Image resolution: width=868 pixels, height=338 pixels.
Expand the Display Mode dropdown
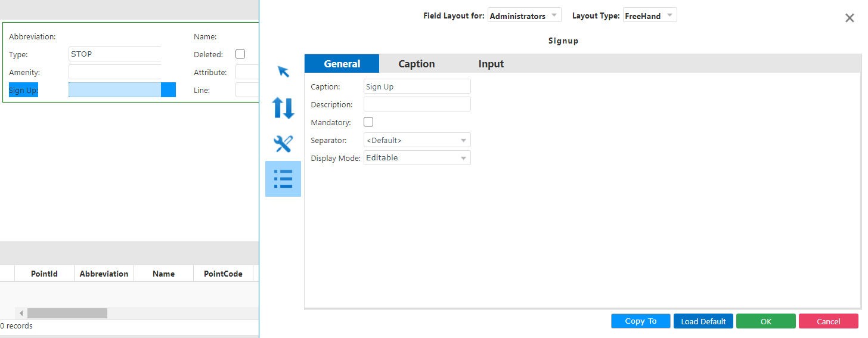point(417,158)
